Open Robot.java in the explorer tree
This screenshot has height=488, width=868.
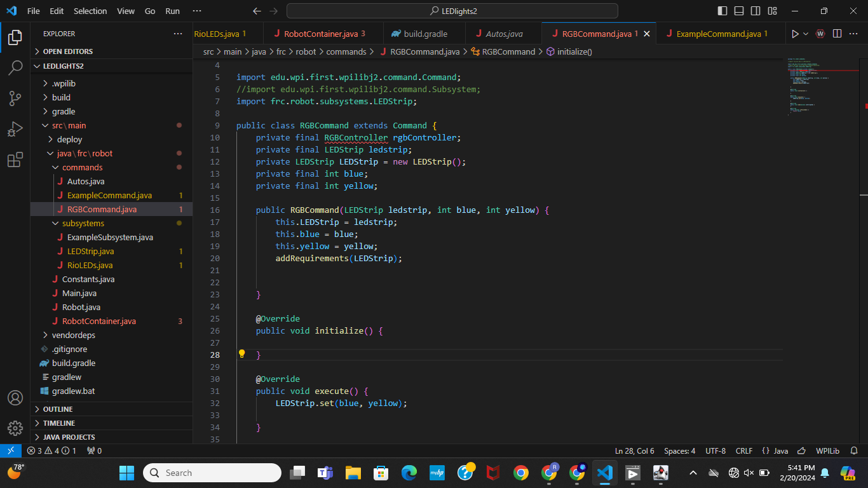click(112, 307)
